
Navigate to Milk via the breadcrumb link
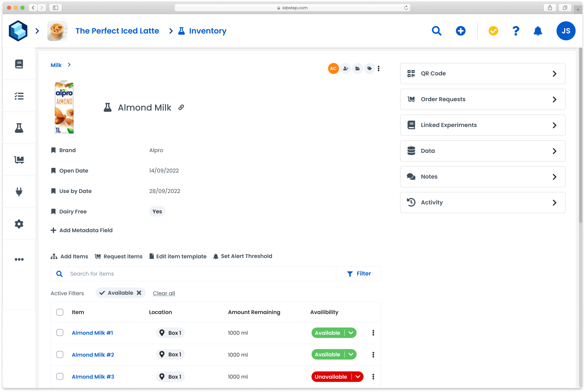(x=56, y=65)
